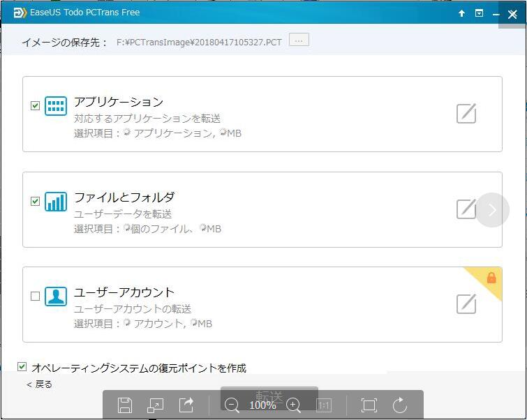Check the ユーザーアカウント checkbox
The image size is (527, 420).
click(35, 296)
